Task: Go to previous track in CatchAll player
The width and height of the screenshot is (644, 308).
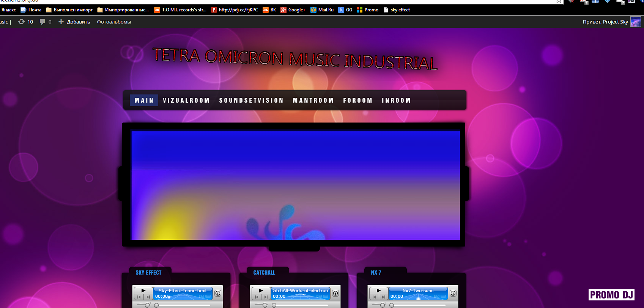Action: tap(257, 297)
